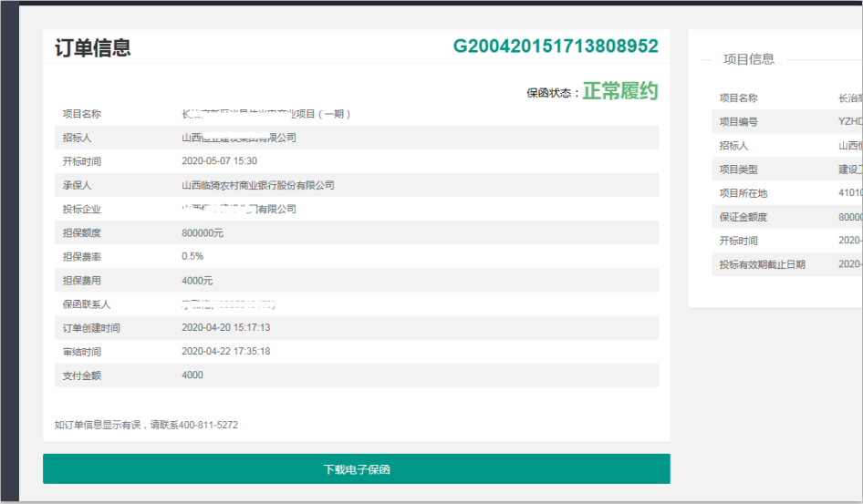863x504 pixels.
Task: Select the guarantor 山西临猗农村商业银行股份有限公司
Action: (x=258, y=185)
